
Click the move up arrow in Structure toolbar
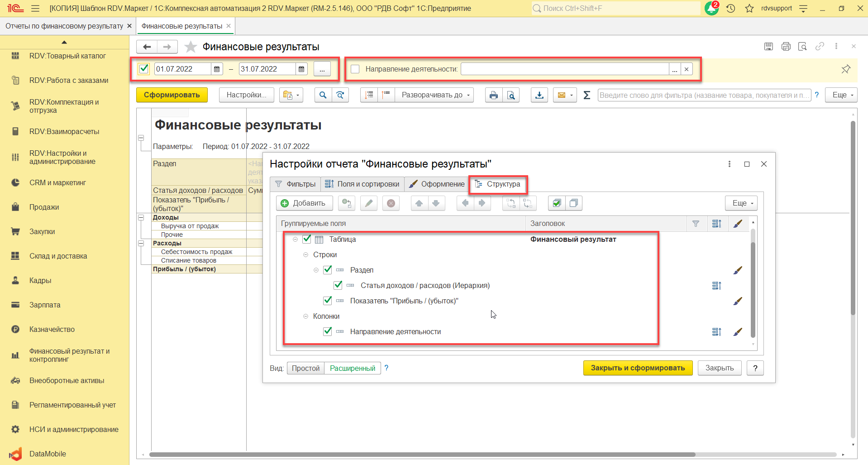pyautogui.click(x=419, y=203)
